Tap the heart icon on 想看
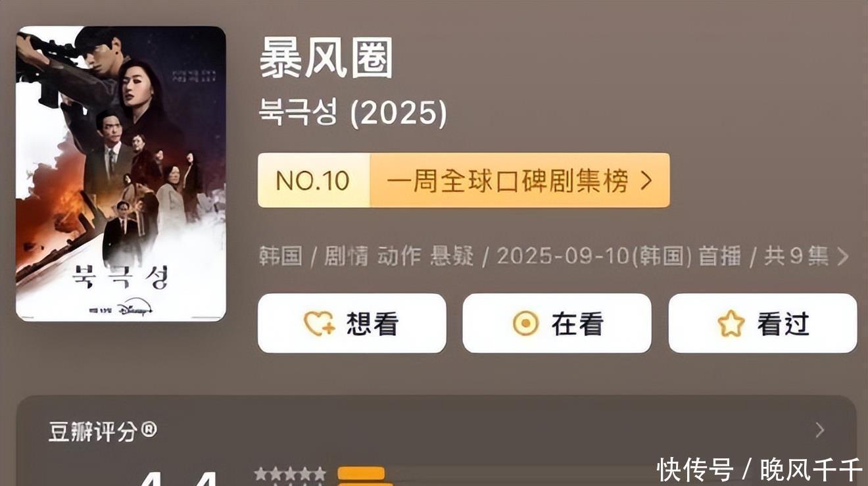The width and height of the screenshot is (868, 486). point(319,324)
